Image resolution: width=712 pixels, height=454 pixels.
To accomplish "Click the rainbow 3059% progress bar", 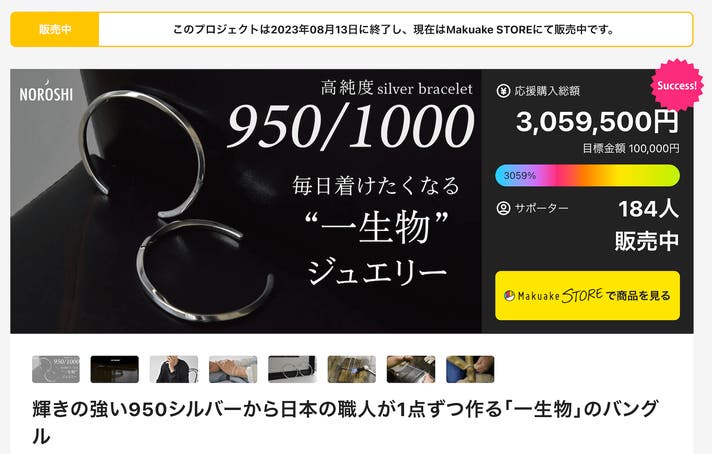I will point(587,176).
